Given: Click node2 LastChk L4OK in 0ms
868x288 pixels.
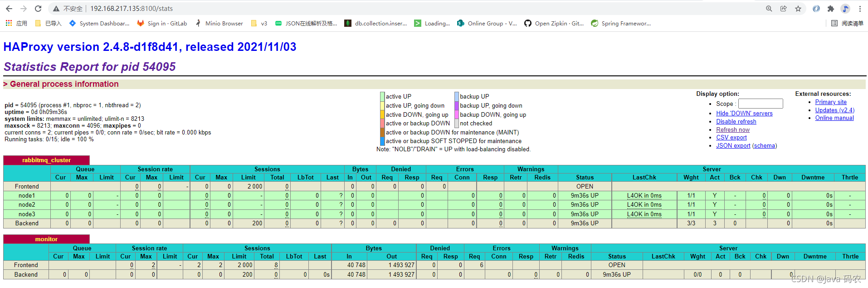Looking at the screenshot, I should [644, 205].
